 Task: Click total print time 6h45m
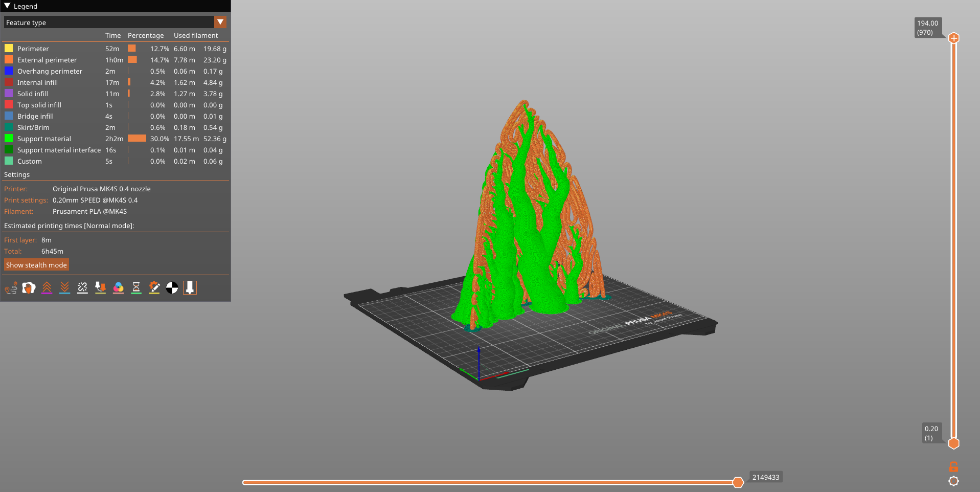[52, 251]
